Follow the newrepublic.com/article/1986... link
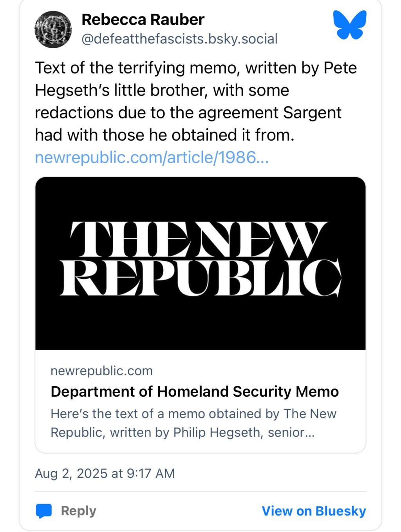Screen dimensions: 401x532 (x=152, y=157)
